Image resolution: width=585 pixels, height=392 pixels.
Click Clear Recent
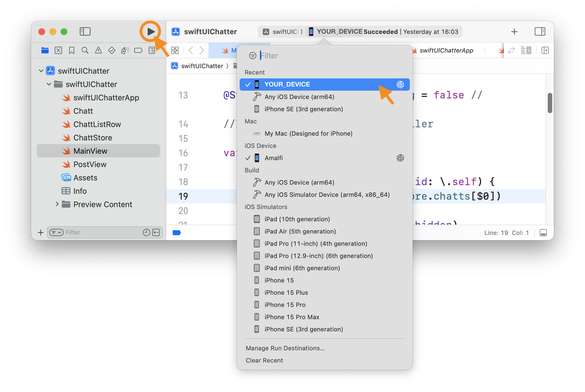click(264, 360)
